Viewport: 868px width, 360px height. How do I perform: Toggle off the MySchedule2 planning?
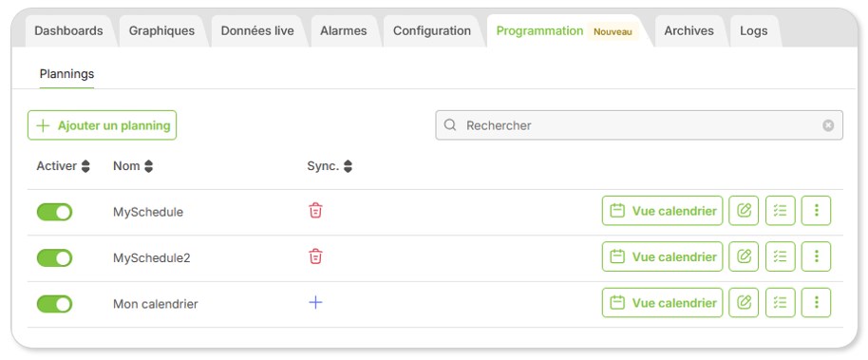tap(54, 258)
